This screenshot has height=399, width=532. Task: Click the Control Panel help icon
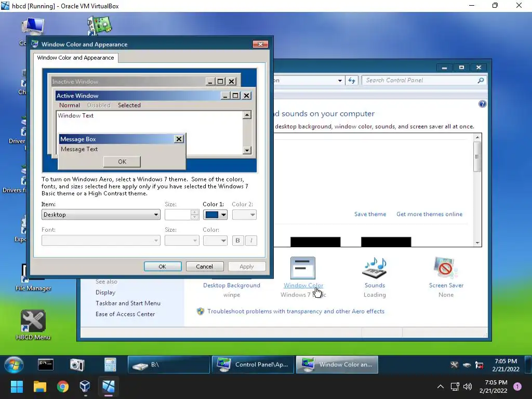click(482, 104)
